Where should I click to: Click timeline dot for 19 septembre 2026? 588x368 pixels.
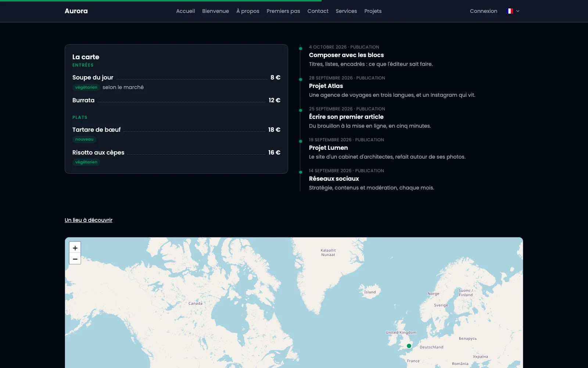coord(301,141)
